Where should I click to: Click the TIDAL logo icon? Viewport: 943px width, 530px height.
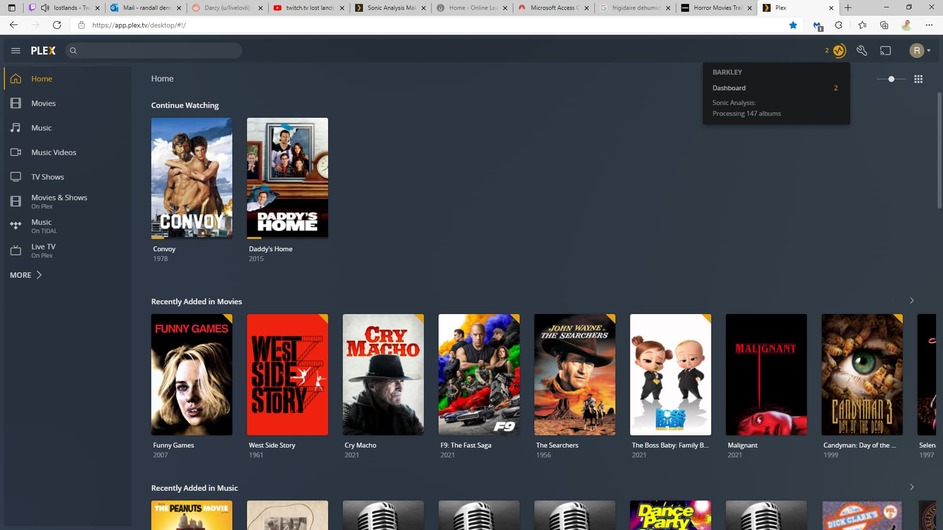[x=16, y=226]
